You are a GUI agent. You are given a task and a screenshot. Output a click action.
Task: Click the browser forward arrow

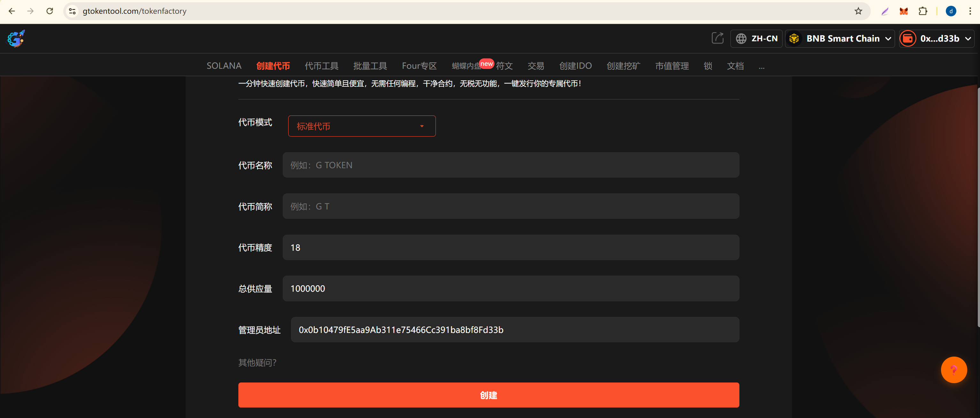pyautogui.click(x=30, y=11)
